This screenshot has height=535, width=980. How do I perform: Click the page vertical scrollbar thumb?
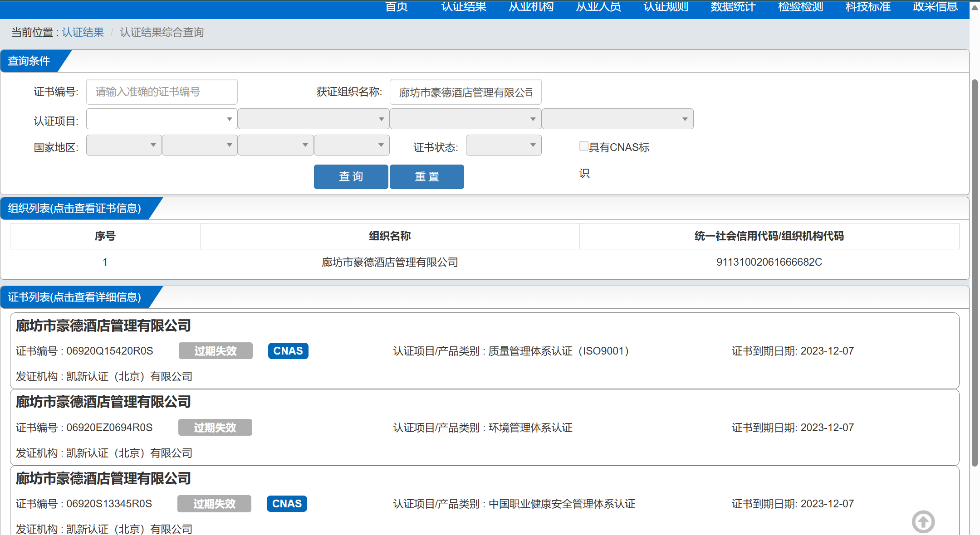974,272
